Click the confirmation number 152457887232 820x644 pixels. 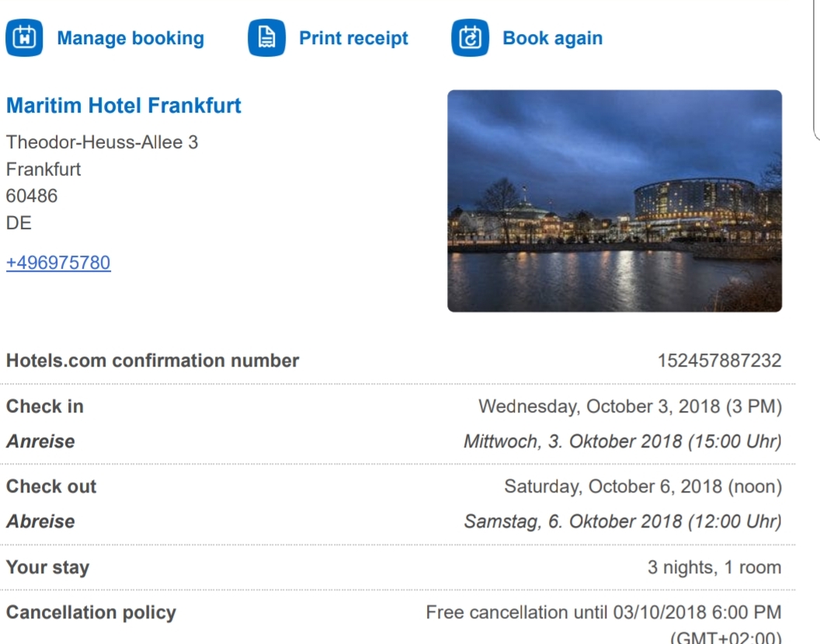pyautogui.click(x=719, y=361)
